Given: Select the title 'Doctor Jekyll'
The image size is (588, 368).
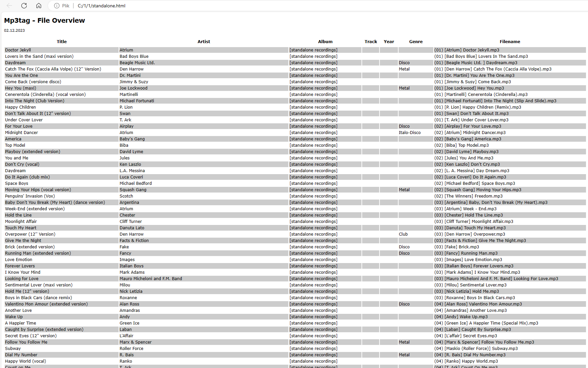Looking at the screenshot, I should [x=18, y=50].
